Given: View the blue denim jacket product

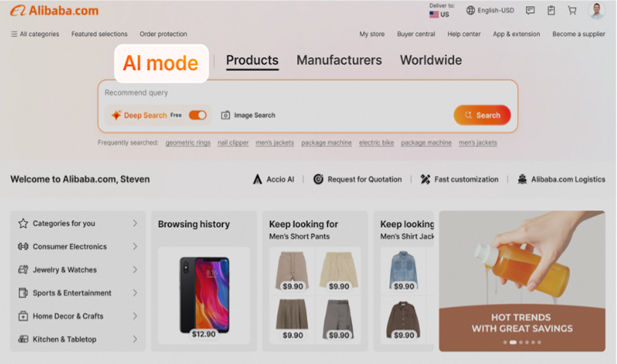Looking at the screenshot, I should [x=403, y=270].
